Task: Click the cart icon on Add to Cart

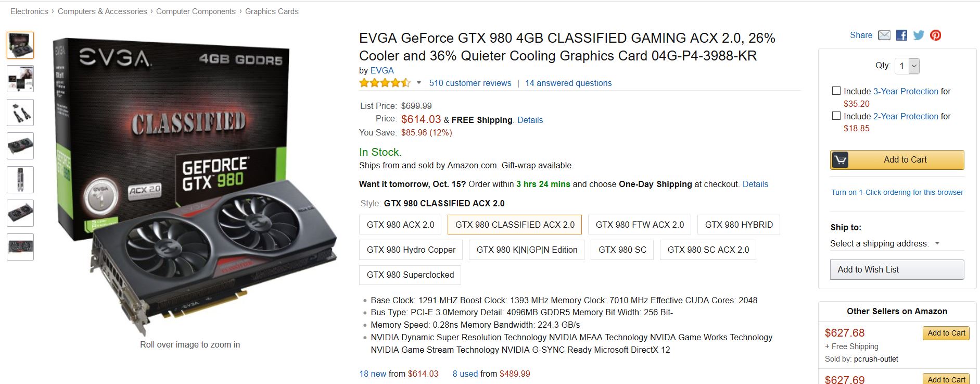Action: tap(840, 160)
